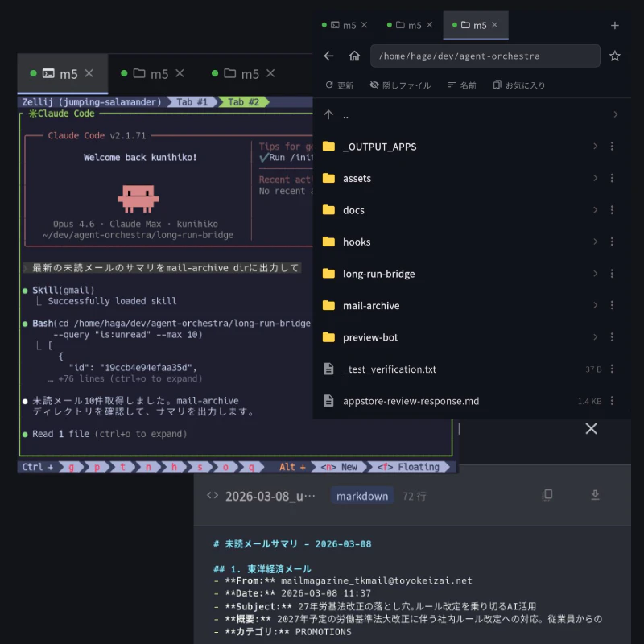Go back in file browser
The width and height of the screenshot is (644, 644).
coord(328,56)
